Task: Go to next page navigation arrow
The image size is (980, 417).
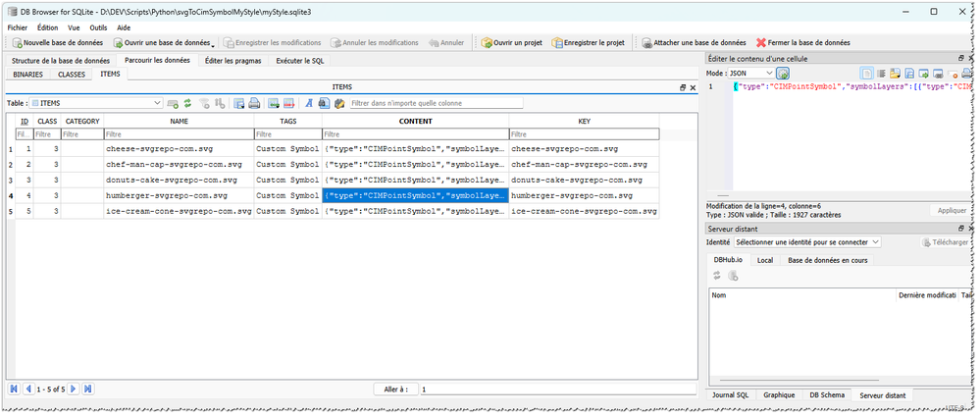Action: 74,389
